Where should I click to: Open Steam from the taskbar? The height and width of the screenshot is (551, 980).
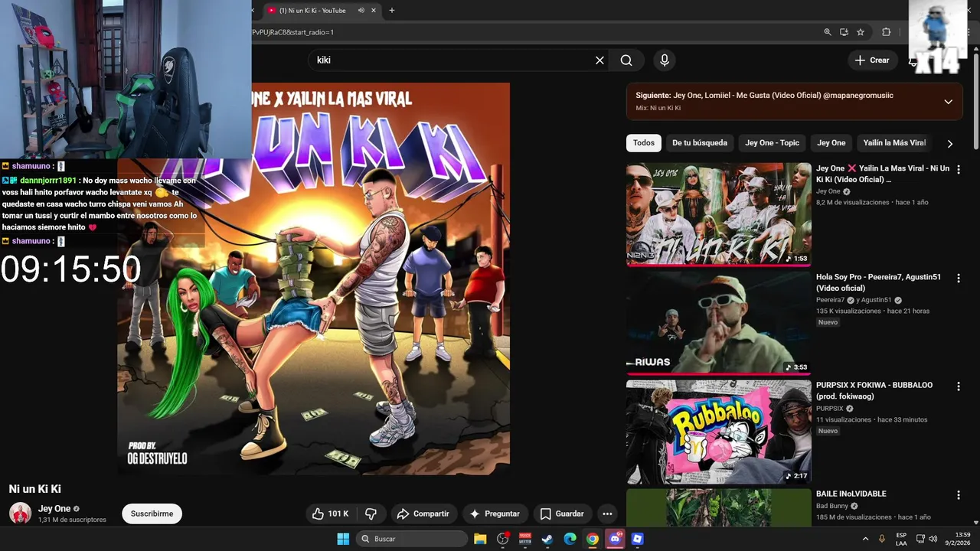click(x=547, y=539)
